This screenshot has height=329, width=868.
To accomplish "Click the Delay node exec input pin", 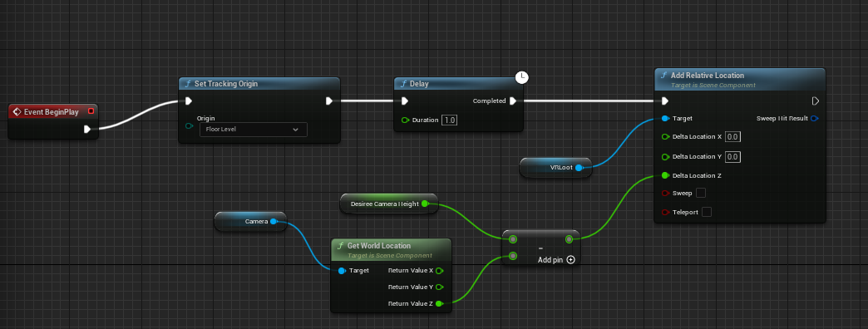I will tap(405, 101).
